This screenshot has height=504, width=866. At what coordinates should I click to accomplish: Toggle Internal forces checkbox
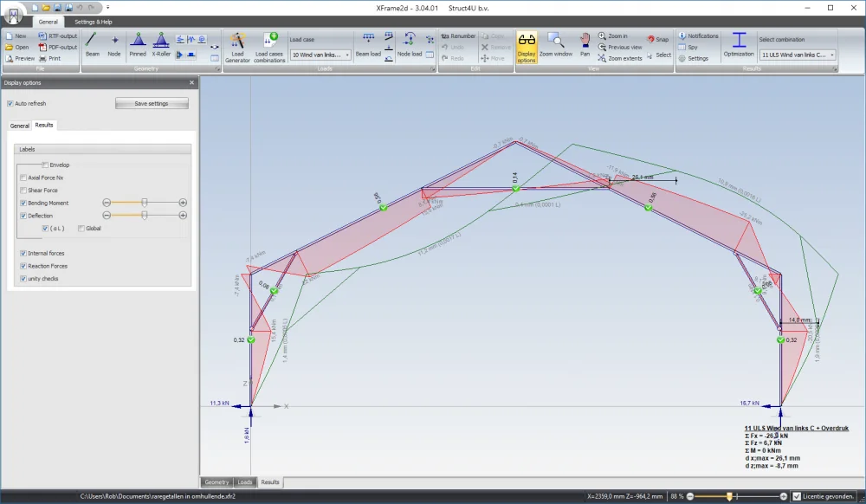[x=23, y=253]
